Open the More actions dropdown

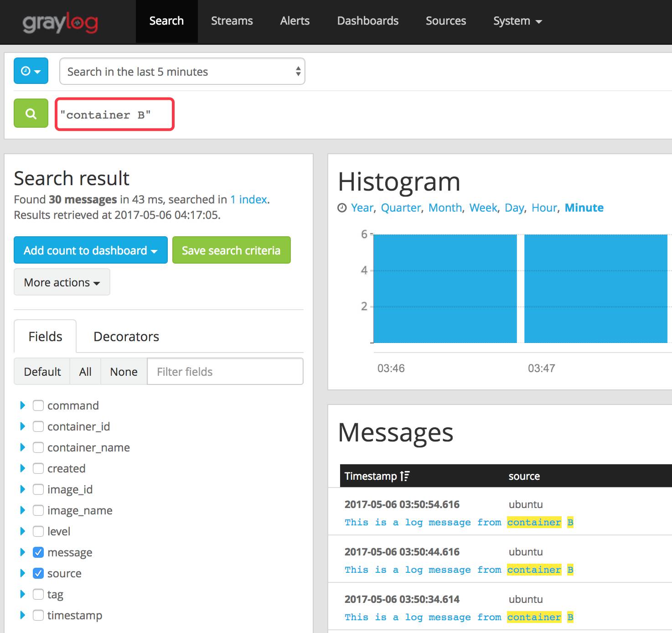click(62, 282)
